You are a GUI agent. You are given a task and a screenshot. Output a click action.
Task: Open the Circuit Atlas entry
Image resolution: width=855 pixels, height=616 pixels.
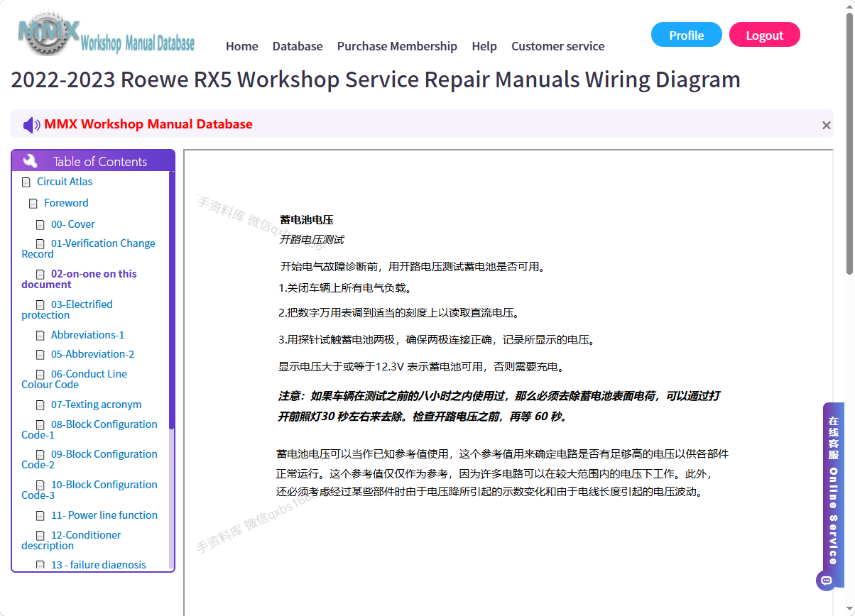(x=65, y=182)
